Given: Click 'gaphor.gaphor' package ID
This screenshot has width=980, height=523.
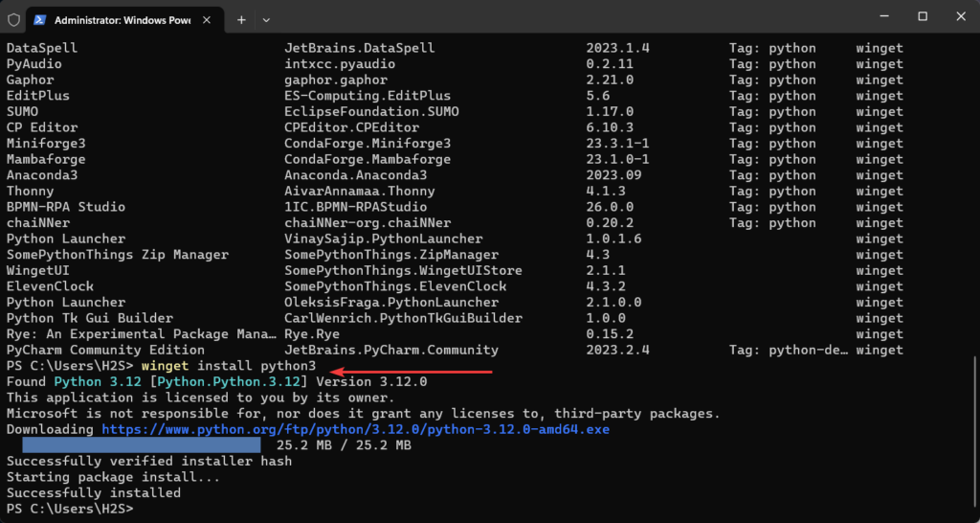Looking at the screenshot, I should coord(336,80).
